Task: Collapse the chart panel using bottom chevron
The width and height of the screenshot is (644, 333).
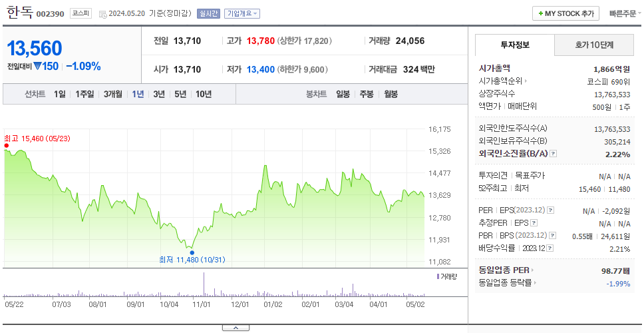Action: [x=236, y=328]
